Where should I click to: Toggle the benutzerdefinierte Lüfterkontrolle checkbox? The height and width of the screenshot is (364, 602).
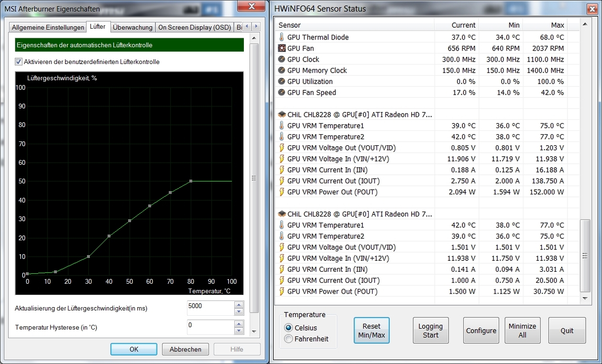(19, 62)
